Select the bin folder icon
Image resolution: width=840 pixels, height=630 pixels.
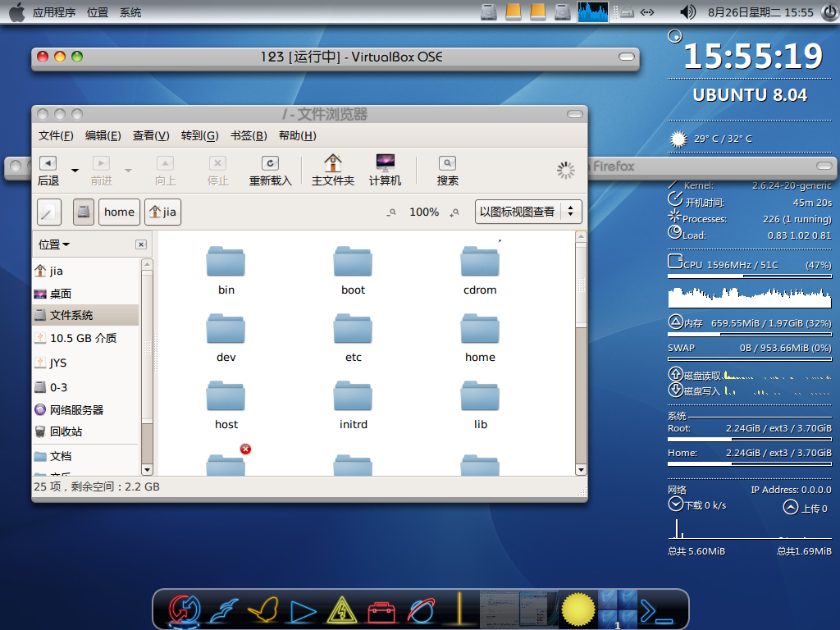(226, 262)
